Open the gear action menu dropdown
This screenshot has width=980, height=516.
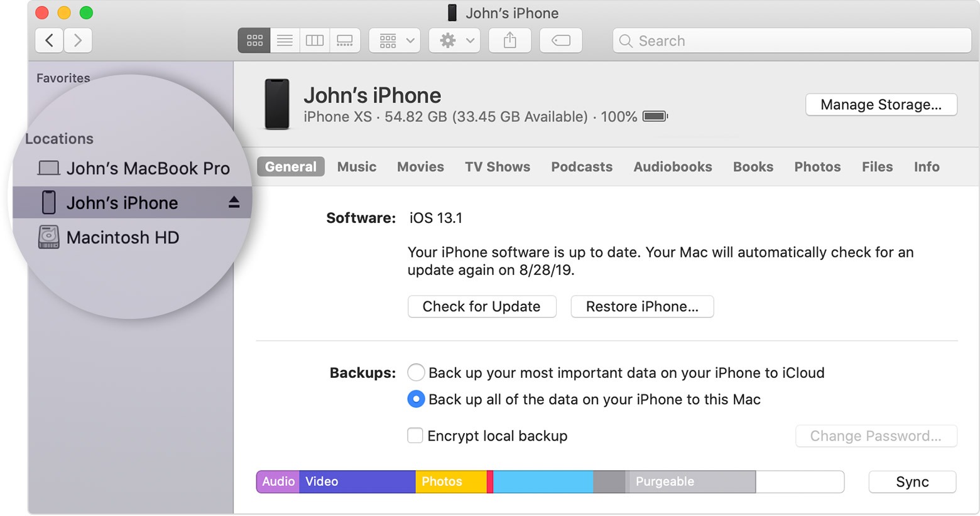pyautogui.click(x=455, y=41)
